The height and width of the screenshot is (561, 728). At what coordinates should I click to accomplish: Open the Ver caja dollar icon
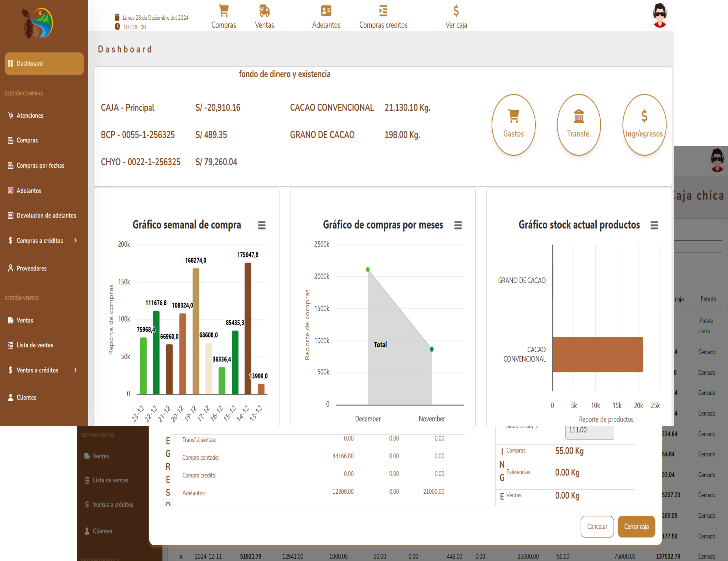tap(456, 11)
